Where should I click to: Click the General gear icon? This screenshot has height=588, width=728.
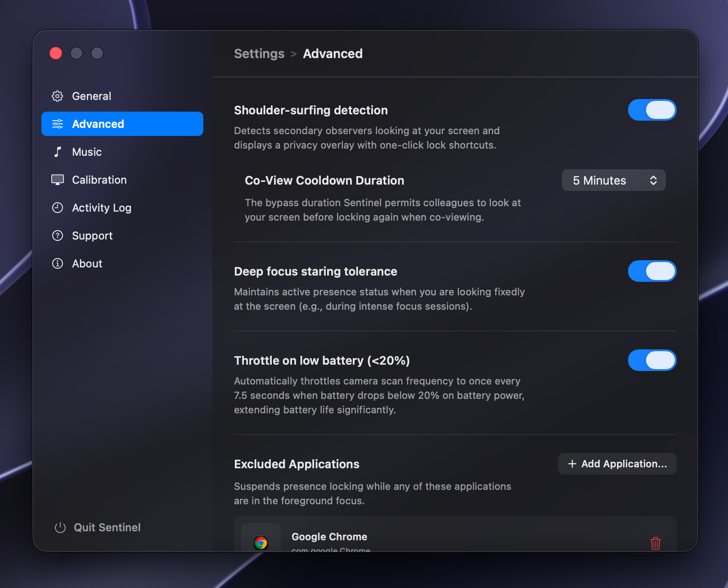click(58, 96)
